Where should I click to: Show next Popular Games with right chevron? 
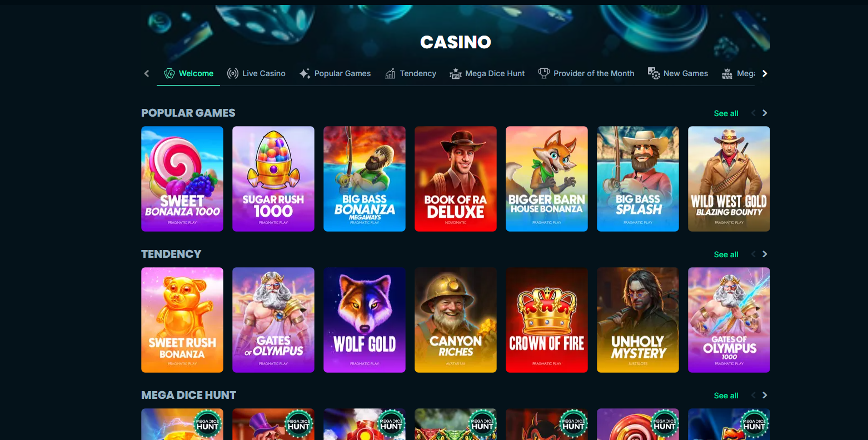tap(765, 113)
